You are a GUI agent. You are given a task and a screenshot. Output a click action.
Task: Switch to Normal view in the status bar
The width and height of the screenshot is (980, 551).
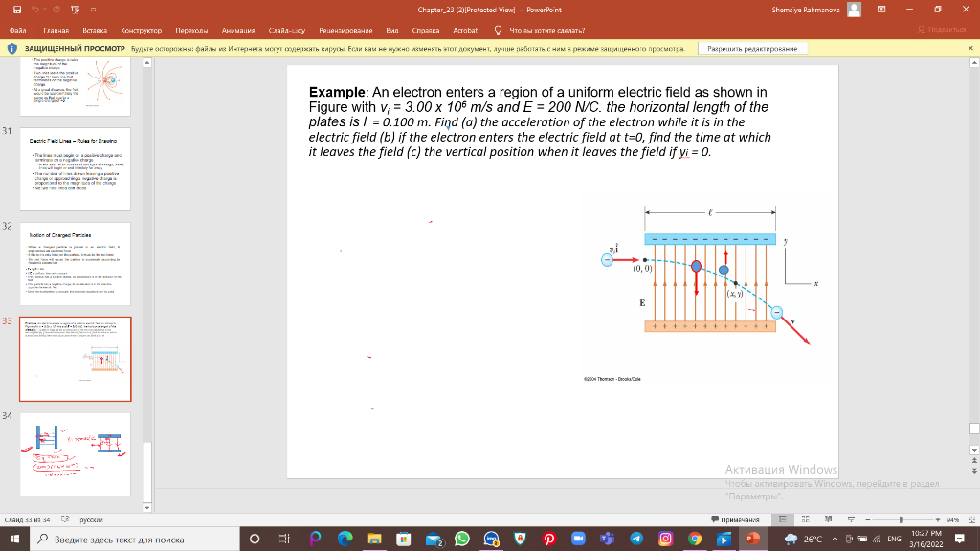tap(783, 519)
